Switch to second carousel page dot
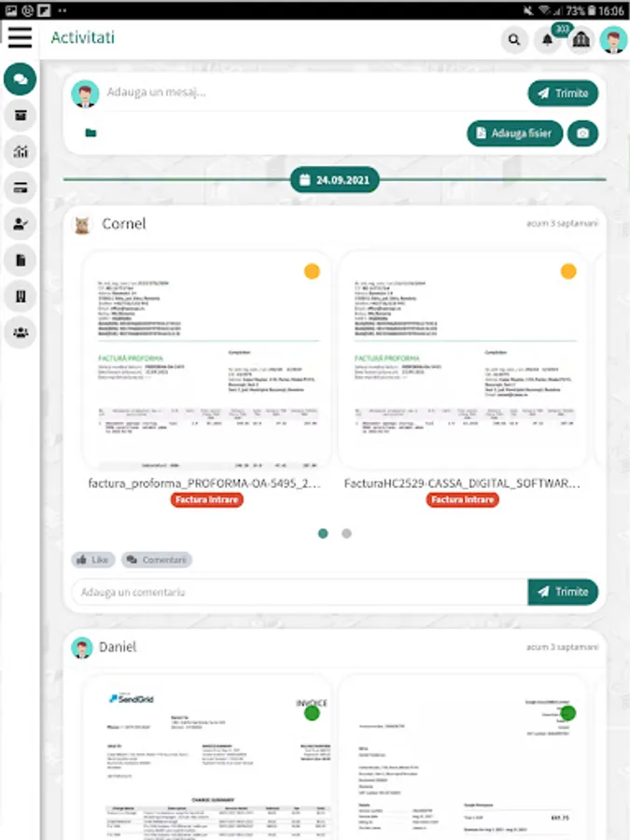This screenshot has width=630, height=840. [x=346, y=534]
